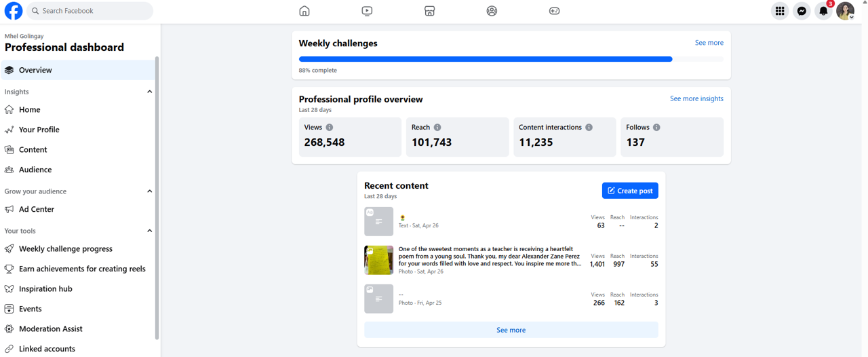This screenshot has width=868, height=357.
Task: Click the Facebook logo icon
Action: pyautogui.click(x=14, y=11)
